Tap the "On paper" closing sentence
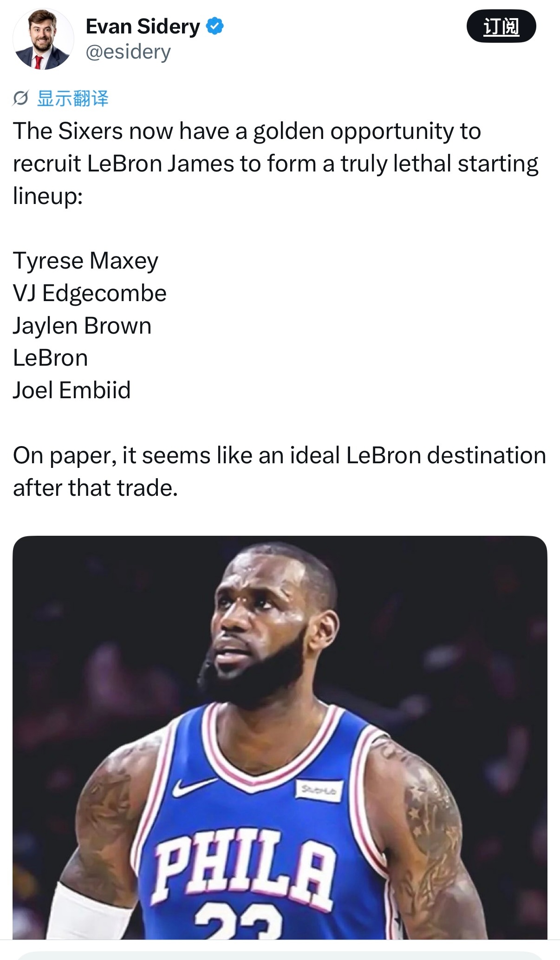The height and width of the screenshot is (960, 560). click(x=280, y=471)
